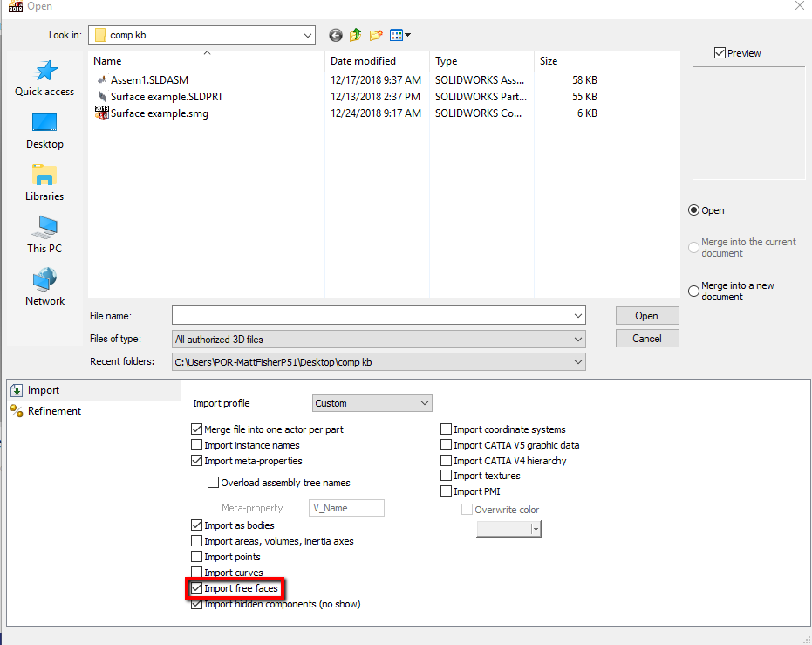Enable Import instance names
This screenshot has height=645, width=812.
click(196, 445)
